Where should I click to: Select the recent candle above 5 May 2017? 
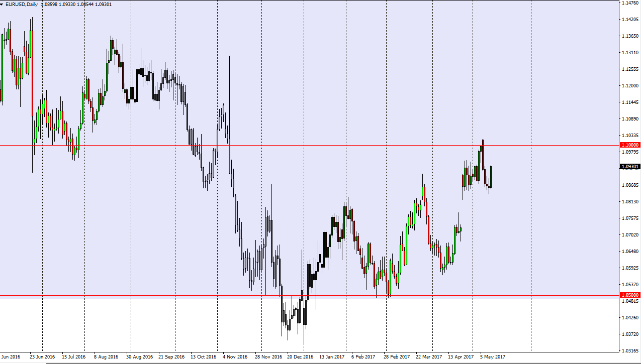[x=490, y=176]
